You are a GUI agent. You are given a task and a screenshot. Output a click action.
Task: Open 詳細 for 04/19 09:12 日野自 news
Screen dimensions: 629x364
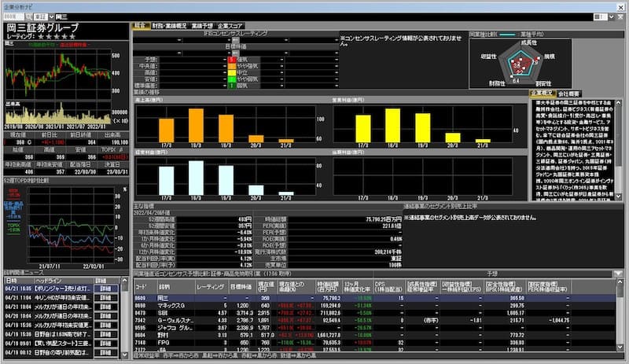coord(106,352)
